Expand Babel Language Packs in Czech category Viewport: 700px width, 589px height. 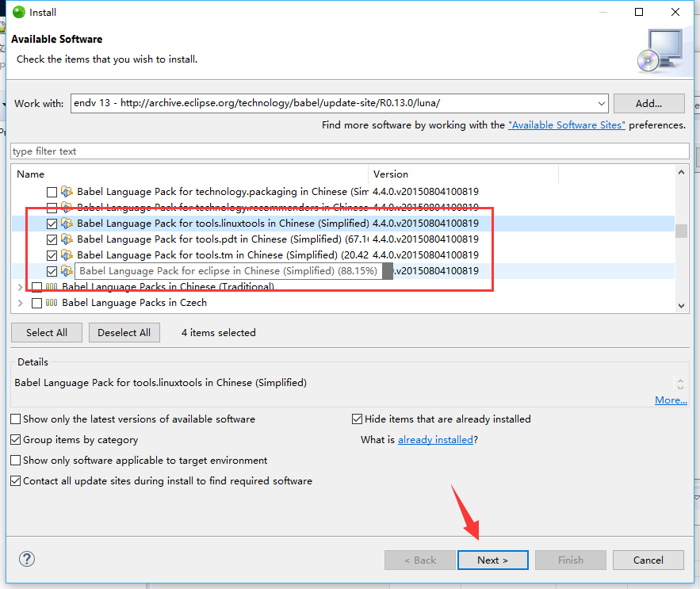pos(20,303)
